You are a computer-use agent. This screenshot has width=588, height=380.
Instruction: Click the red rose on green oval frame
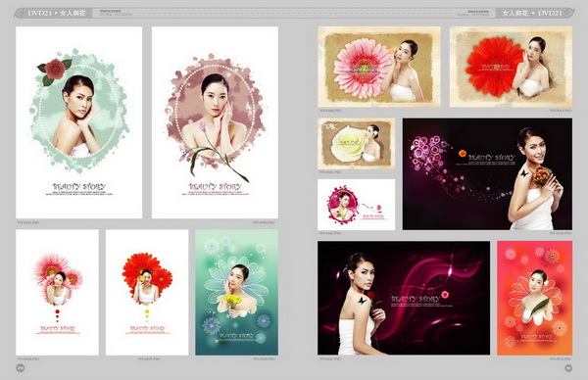[54, 70]
